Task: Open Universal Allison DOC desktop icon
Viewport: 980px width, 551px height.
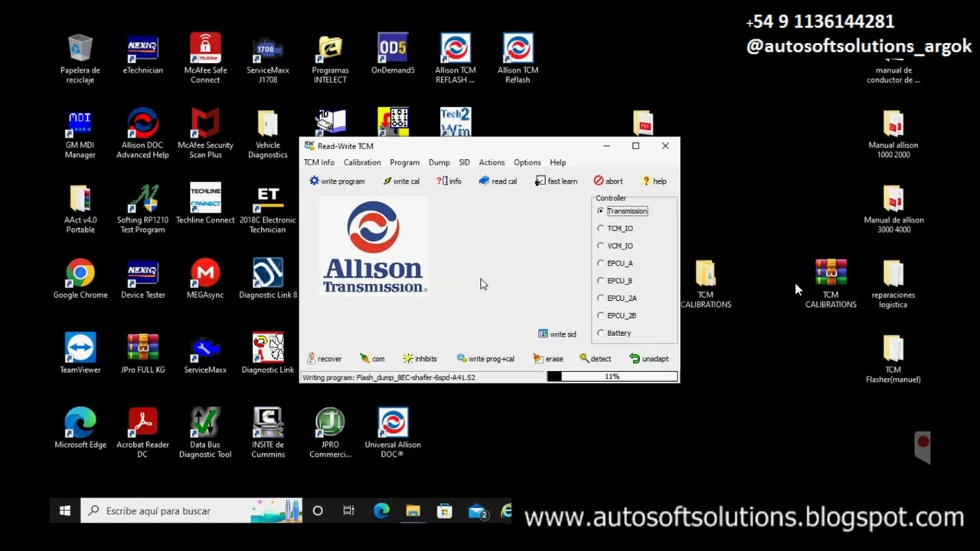Action: click(x=393, y=433)
